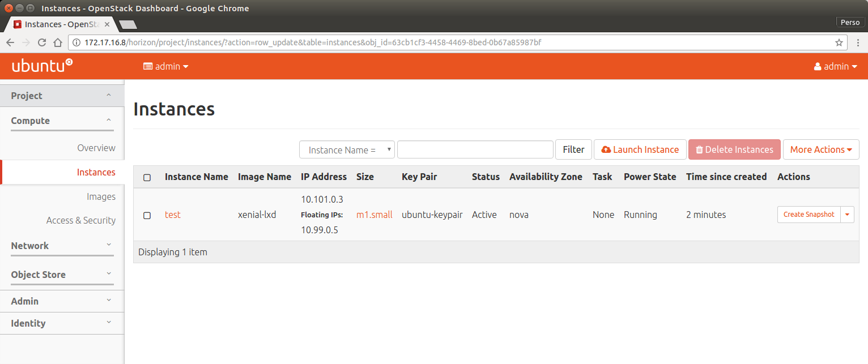Toggle the select-all checkbox in the table header
868x364 pixels.
click(147, 177)
